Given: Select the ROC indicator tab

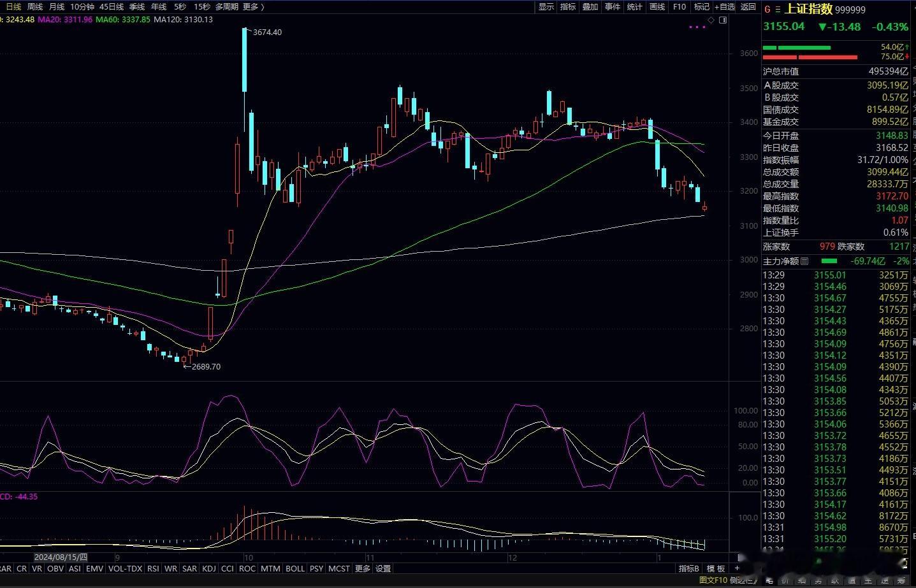Looking at the screenshot, I should 247,568.
